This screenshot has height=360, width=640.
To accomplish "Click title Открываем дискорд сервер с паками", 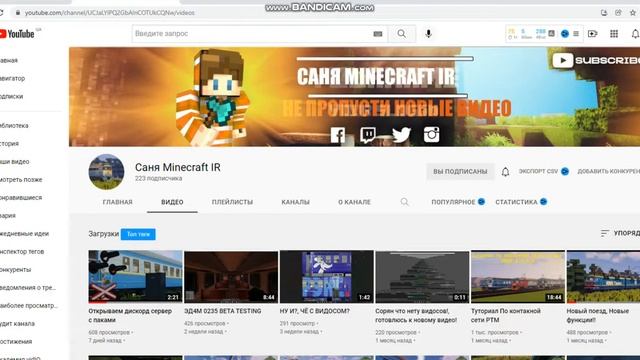I will 130,316.
